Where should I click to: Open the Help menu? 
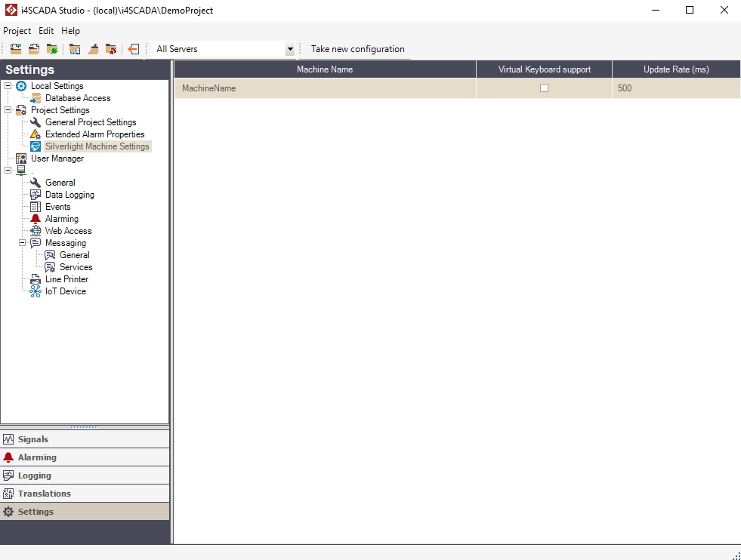pyautogui.click(x=70, y=31)
